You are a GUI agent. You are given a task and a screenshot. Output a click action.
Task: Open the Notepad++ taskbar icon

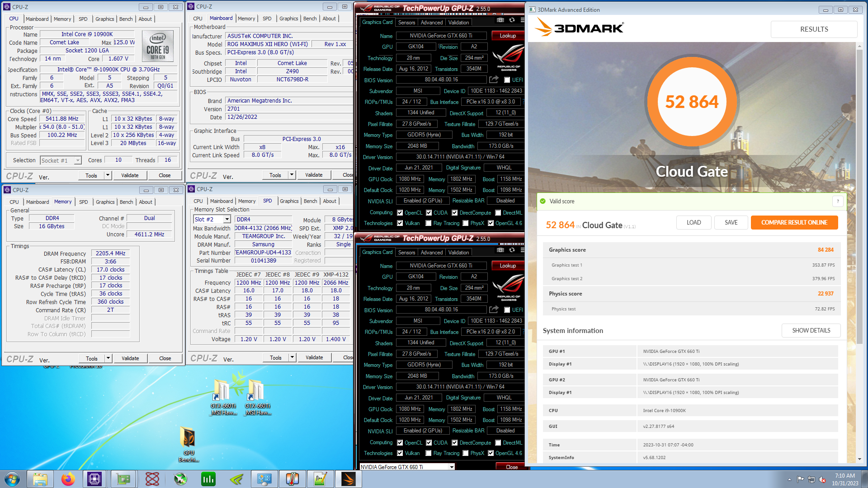tap(321, 479)
